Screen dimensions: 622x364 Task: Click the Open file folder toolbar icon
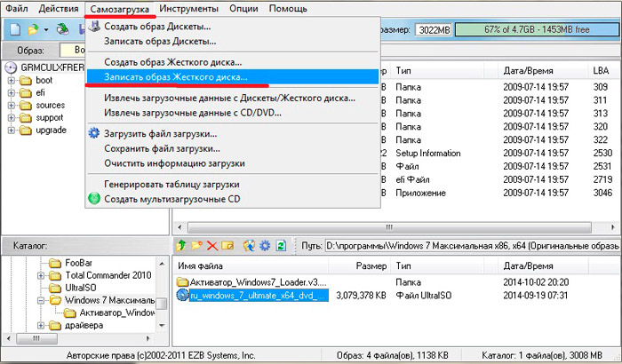click(34, 29)
